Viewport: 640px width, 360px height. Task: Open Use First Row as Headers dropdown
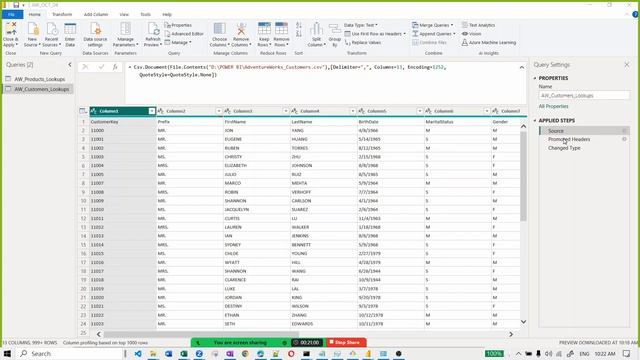375,34
